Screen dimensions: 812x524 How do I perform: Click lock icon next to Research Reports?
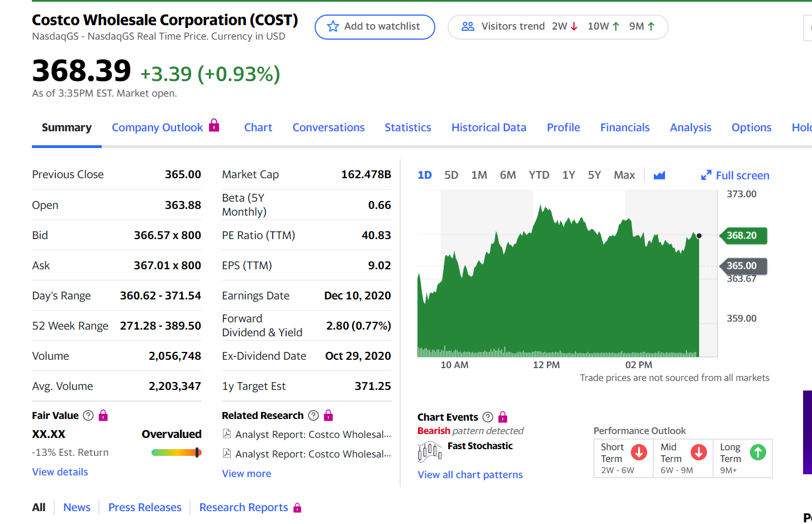(297, 507)
